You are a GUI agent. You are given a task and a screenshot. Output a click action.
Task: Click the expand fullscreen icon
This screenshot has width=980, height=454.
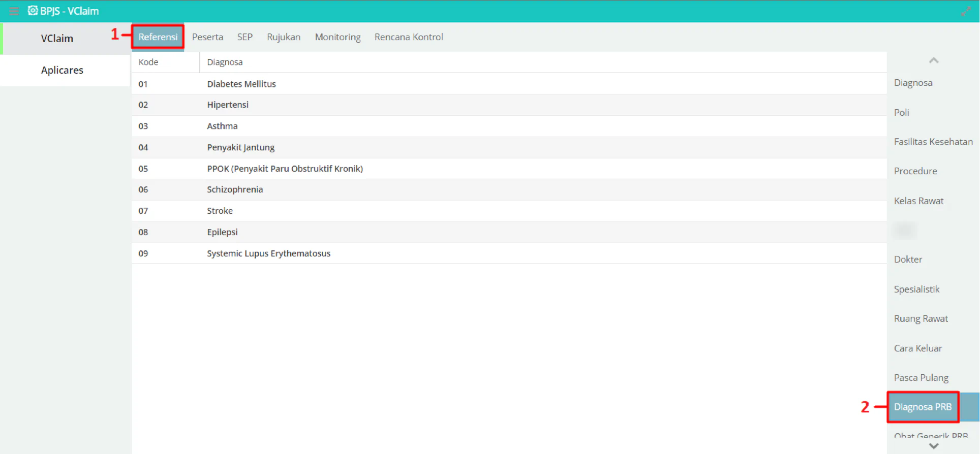(x=966, y=11)
